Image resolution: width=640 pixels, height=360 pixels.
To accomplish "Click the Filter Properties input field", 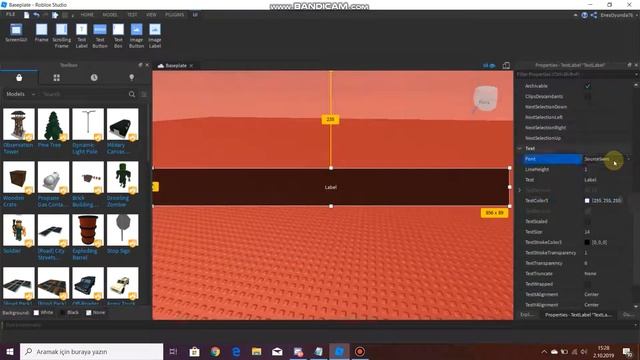I will pos(575,75).
